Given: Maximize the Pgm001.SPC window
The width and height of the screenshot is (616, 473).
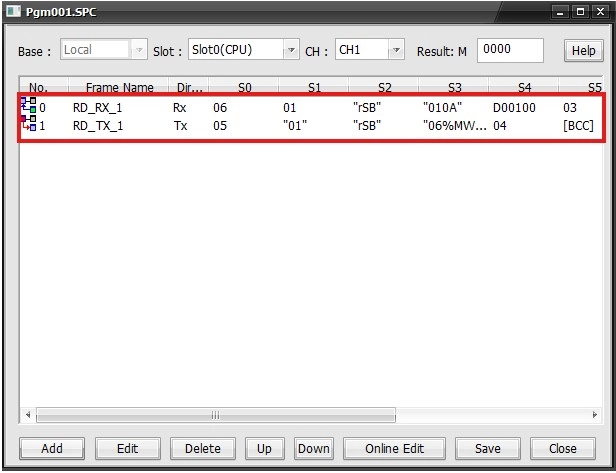Looking at the screenshot, I should [580, 12].
